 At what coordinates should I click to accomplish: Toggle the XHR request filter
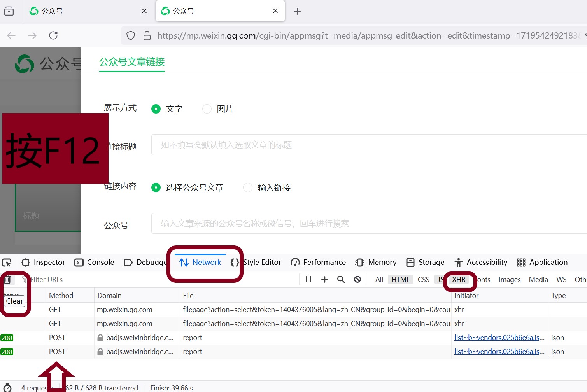(x=459, y=280)
